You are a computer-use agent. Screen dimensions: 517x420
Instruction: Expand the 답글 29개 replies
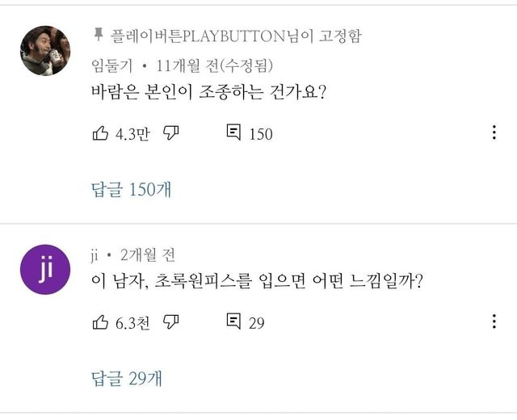click(x=127, y=377)
